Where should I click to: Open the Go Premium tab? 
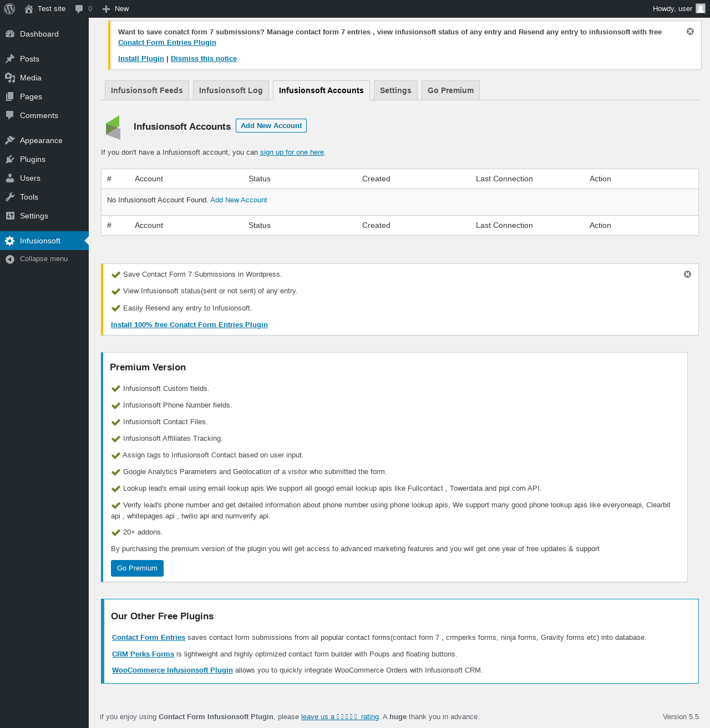tap(450, 90)
